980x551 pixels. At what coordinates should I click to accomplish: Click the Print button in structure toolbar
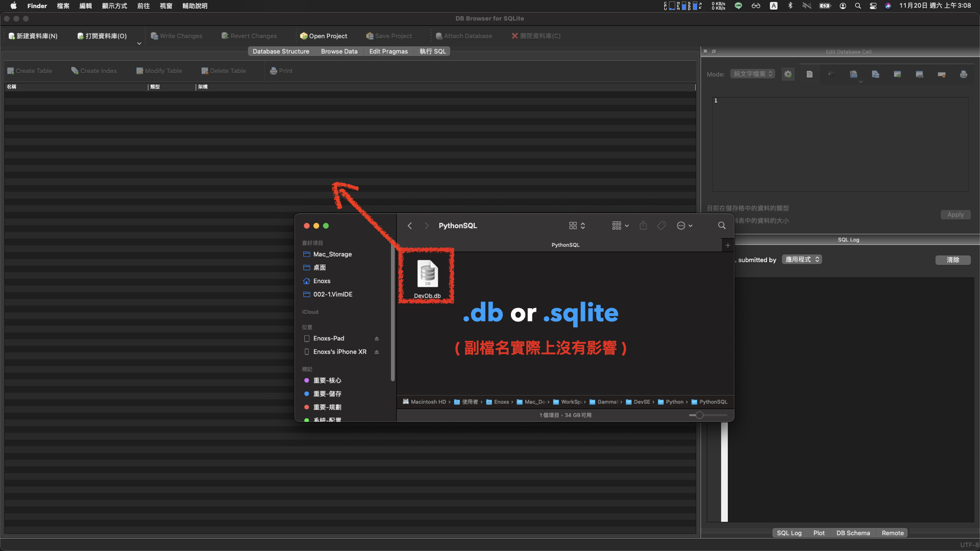[x=281, y=71]
